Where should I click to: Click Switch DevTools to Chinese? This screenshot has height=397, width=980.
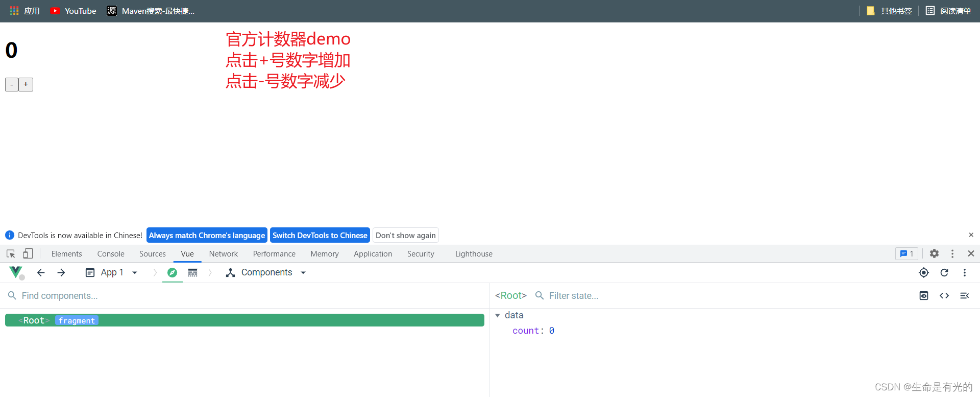(320, 235)
